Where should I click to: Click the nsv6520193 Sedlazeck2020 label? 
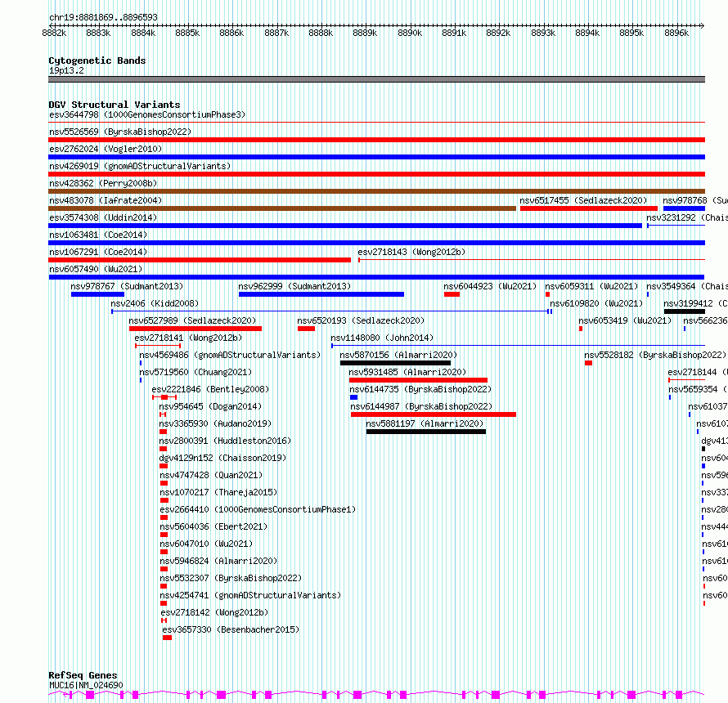click(x=361, y=320)
